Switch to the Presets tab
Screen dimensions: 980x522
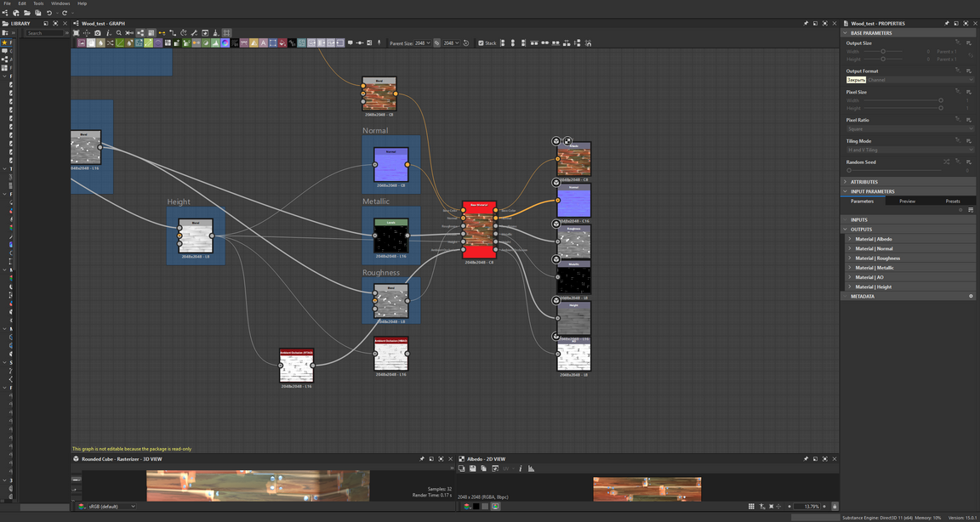952,201
